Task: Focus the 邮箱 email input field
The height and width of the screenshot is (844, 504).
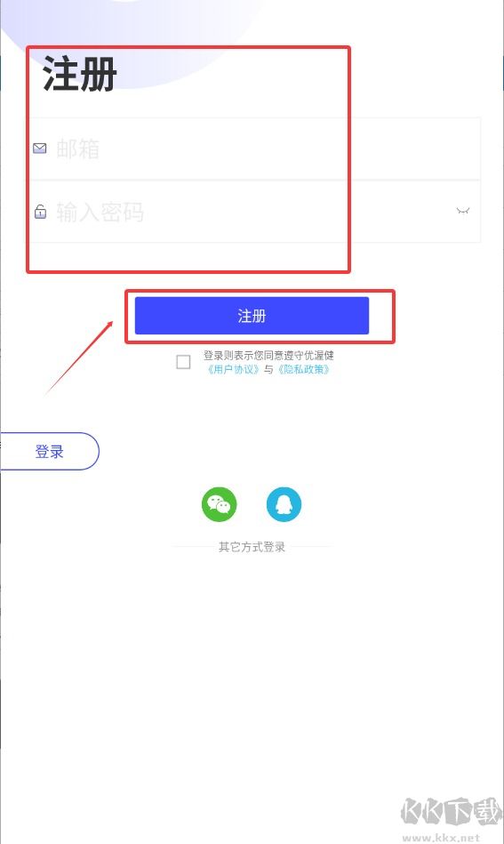Action: (254, 149)
